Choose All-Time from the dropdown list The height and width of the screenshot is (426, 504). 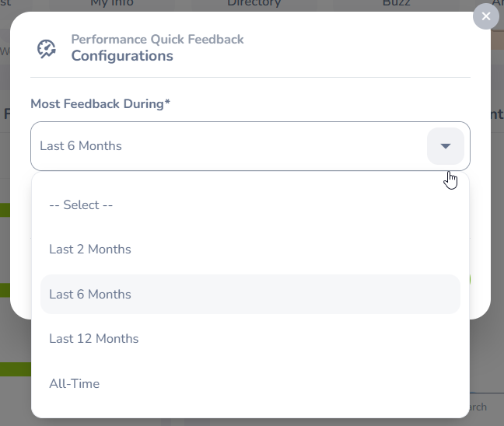(x=74, y=384)
